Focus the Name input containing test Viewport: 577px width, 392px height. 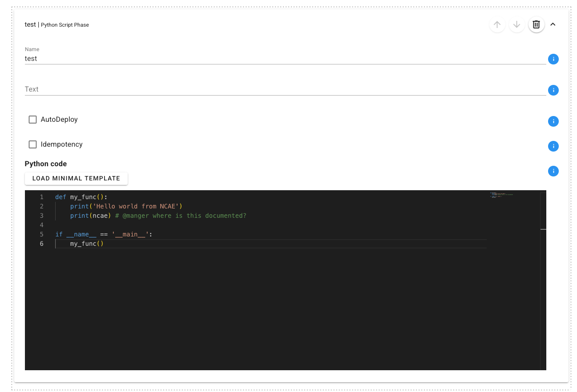[285, 59]
